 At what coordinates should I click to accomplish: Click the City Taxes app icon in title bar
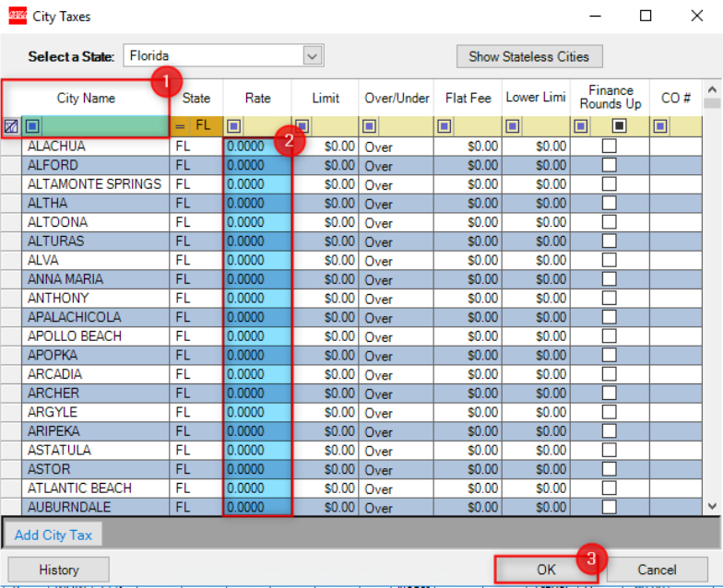(x=18, y=17)
